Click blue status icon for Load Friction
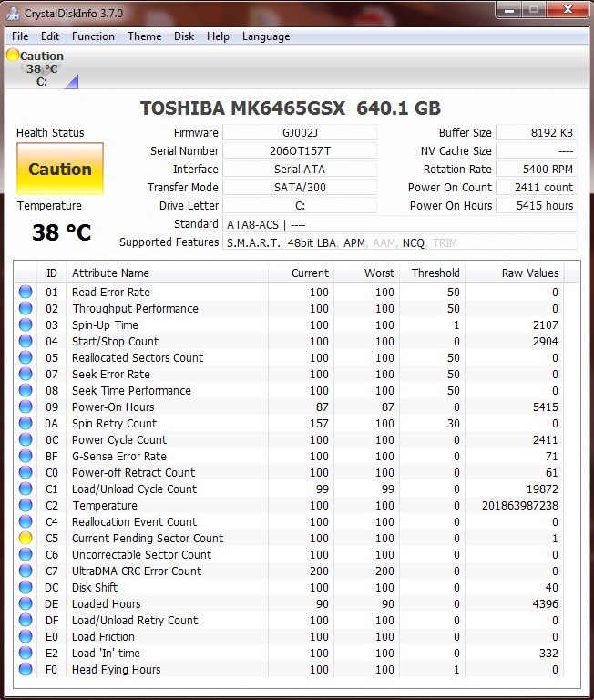 (x=26, y=636)
